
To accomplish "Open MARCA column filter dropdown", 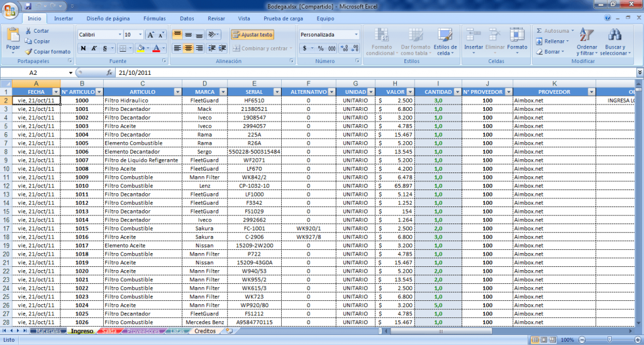I will (x=223, y=92).
